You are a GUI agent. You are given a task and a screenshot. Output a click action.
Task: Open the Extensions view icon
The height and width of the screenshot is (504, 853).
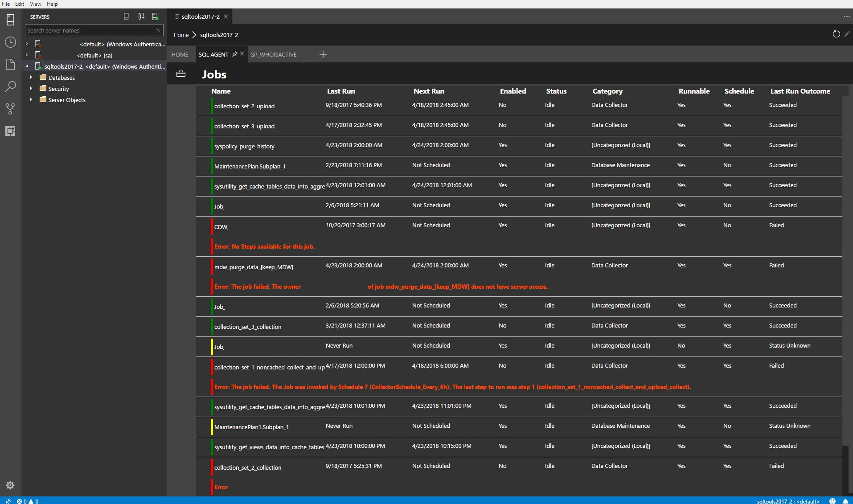10,131
